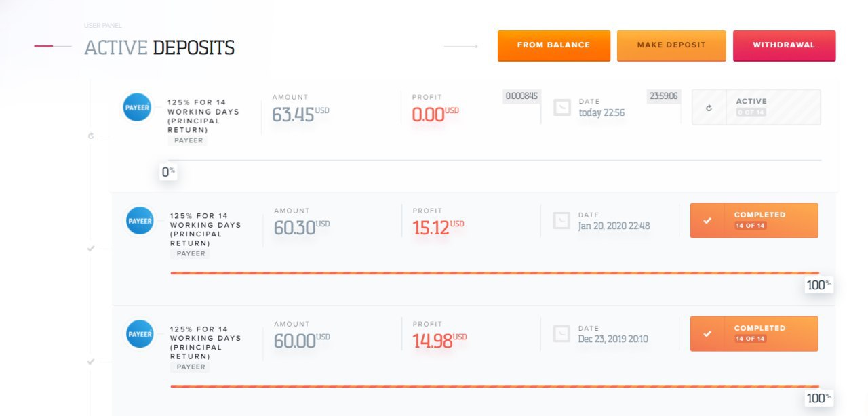The height and width of the screenshot is (416, 868).
Task: Click the Active 0 of 14 status box
Action: [756, 107]
